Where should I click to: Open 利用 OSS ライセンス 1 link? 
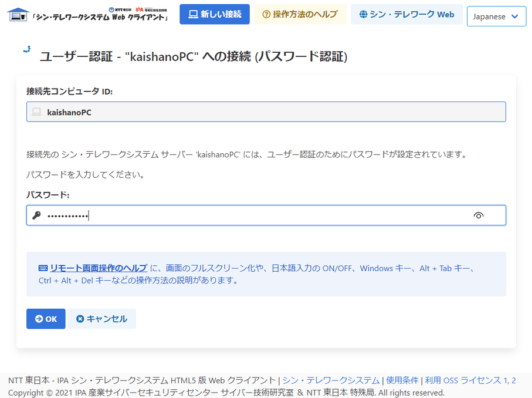point(466,380)
